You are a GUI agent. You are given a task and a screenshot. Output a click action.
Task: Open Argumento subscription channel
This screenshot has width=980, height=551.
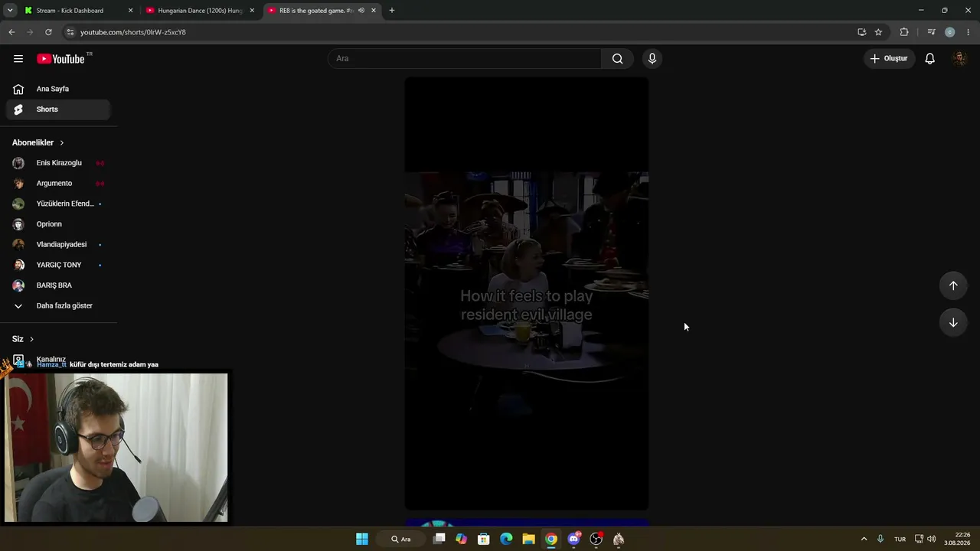(x=59, y=184)
